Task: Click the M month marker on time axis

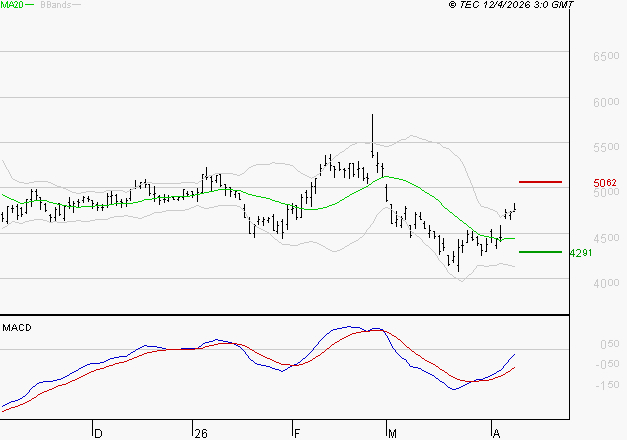Action: pyautogui.click(x=394, y=433)
